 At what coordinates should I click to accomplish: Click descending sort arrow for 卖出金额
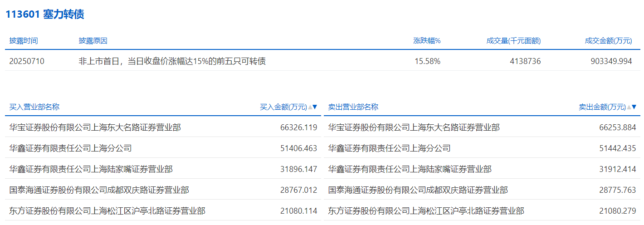(634, 108)
